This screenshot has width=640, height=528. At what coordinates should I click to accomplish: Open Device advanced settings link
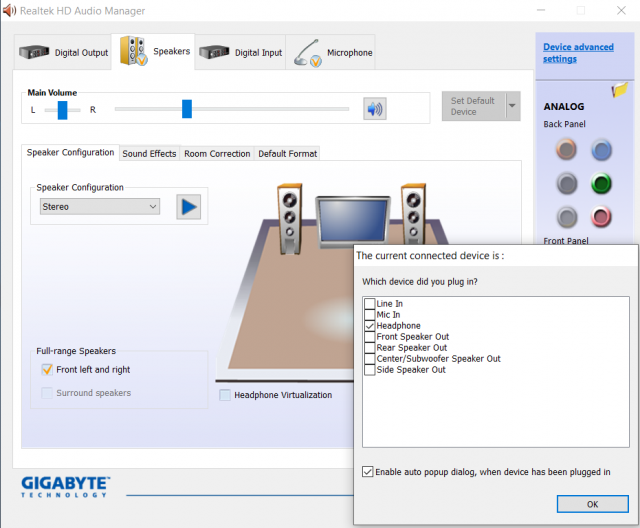click(577, 53)
